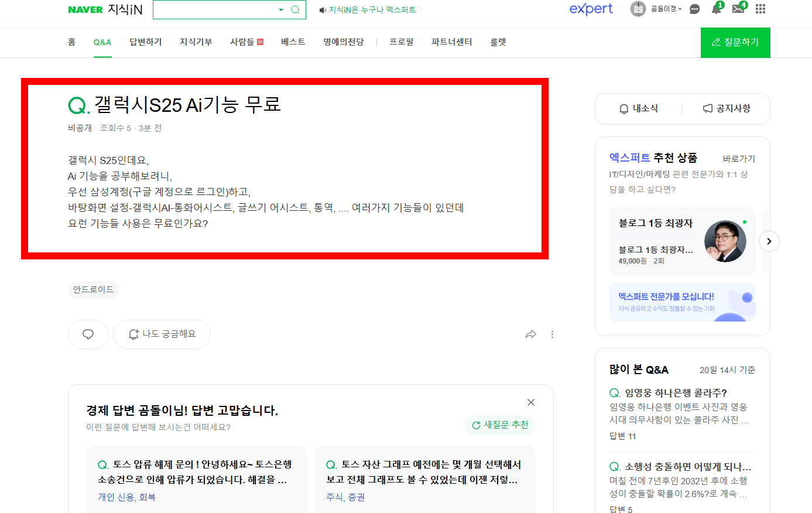Click the 엑스퍼트 전문가를 모십니다 banner
The image size is (812, 513).
click(x=683, y=302)
